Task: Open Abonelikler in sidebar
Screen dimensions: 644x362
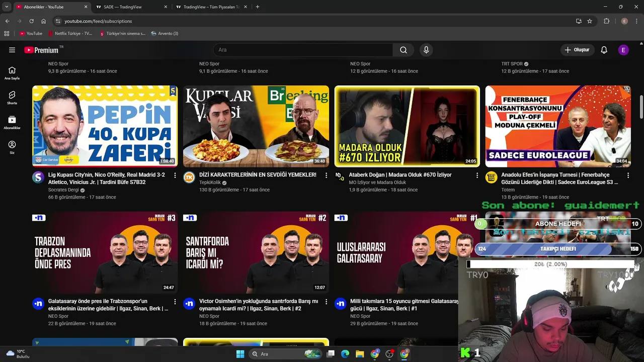Action: 12,122
